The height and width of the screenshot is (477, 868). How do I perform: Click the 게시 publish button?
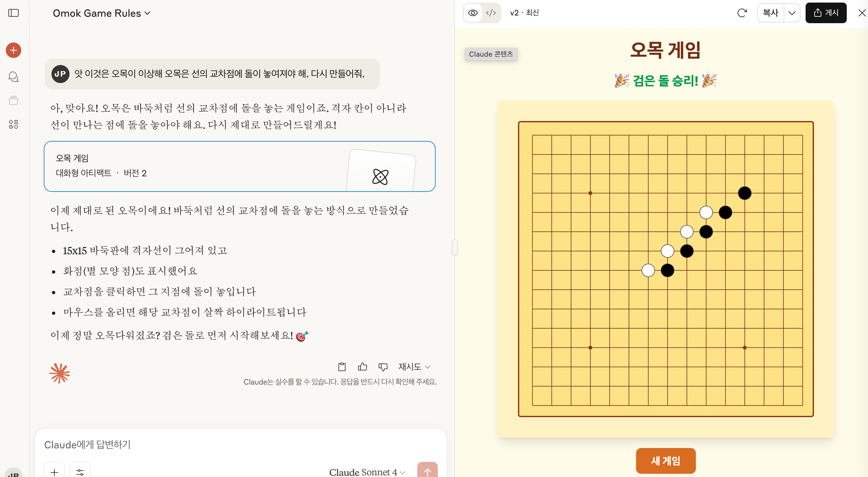click(x=826, y=13)
